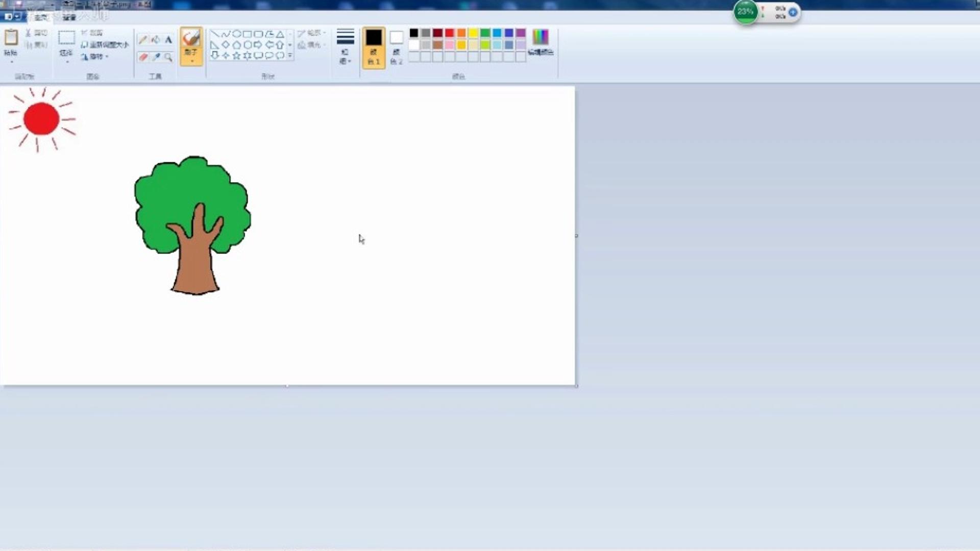Click the Resize image button
Screen dimensions: 980x551
tap(105, 45)
